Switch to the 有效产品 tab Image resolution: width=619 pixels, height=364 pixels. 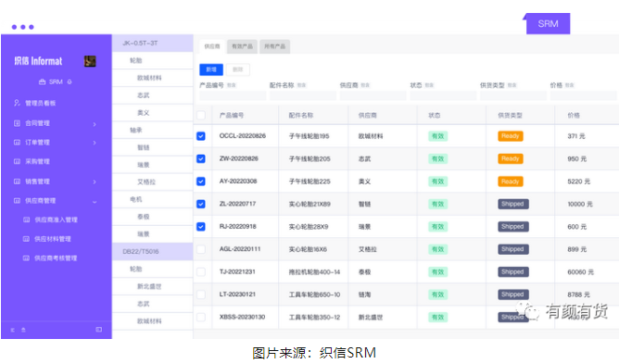[x=242, y=46]
